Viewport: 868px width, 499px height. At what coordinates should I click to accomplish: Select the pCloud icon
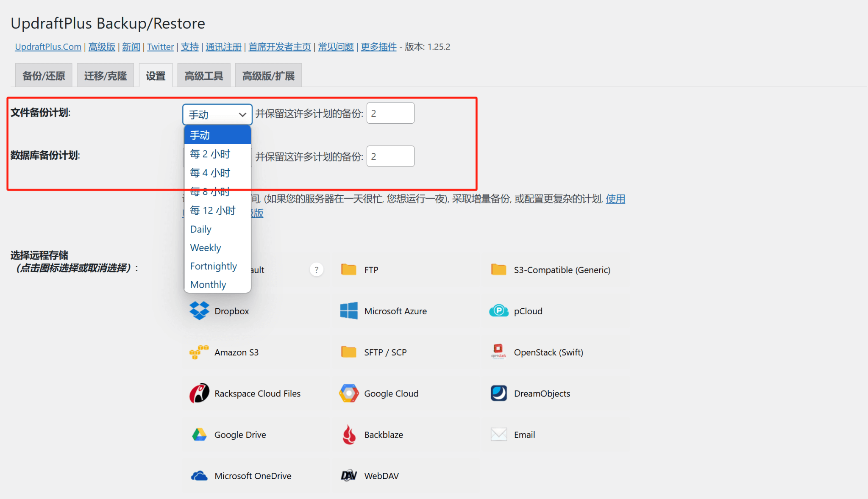click(x=498, y=311)
